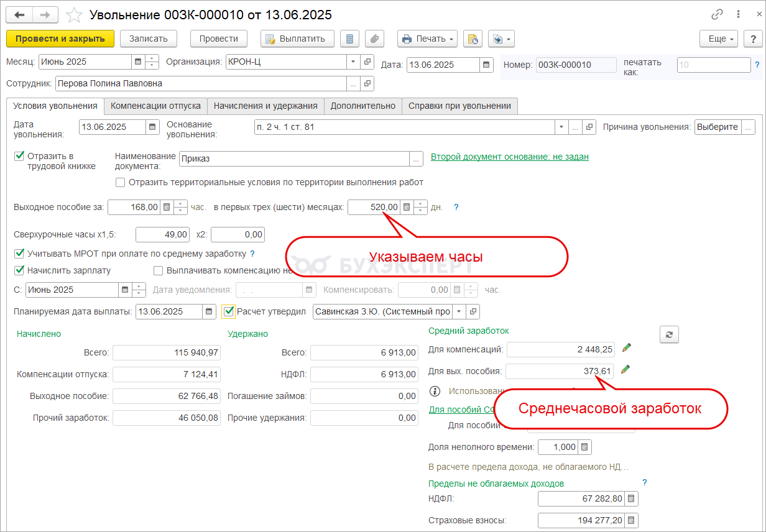Switch to the Компенсации отпуска tab
This screenshot has width=766, height=532.
pyautogui.click(x=155, y=106)
